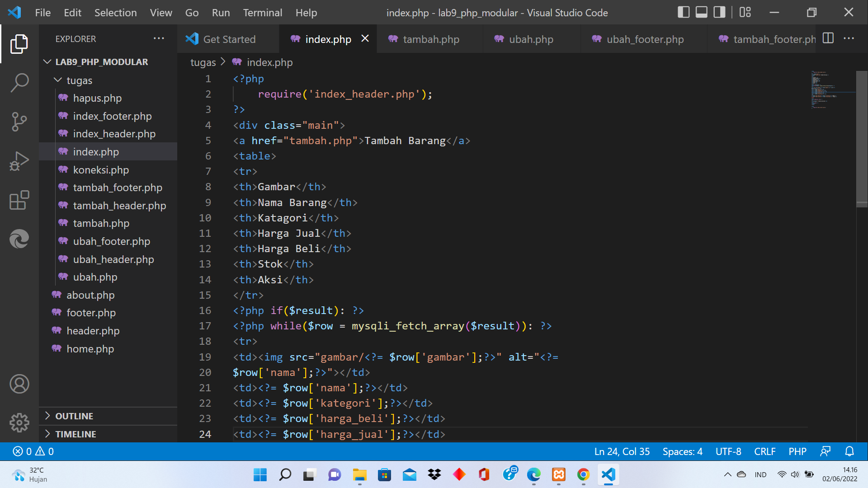Screen dimensions: 868x488
Task: Open the Search view in activity bar
Action: point(19,83)
